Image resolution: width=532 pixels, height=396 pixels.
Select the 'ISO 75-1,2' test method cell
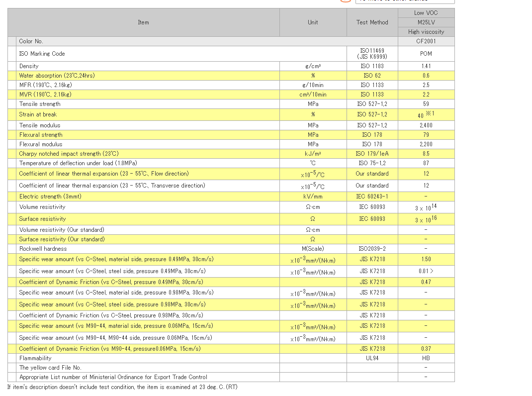tap(372, 164)
